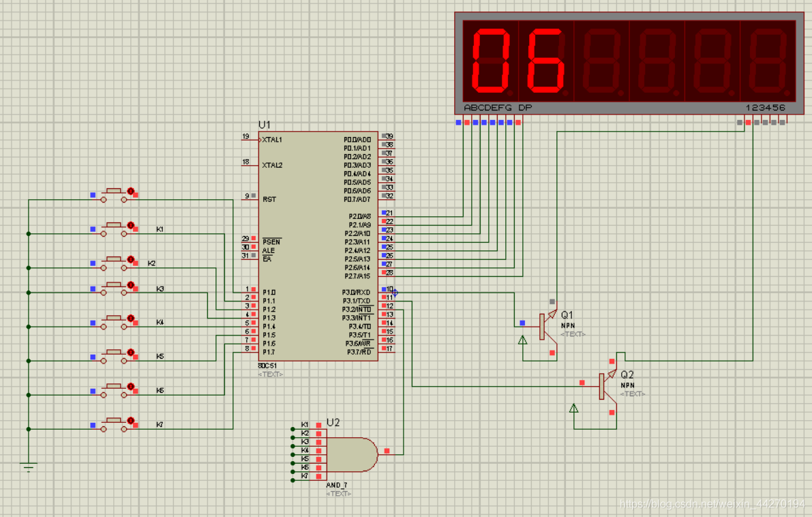Click the K2 push button switch

click(x=114, y=263)
